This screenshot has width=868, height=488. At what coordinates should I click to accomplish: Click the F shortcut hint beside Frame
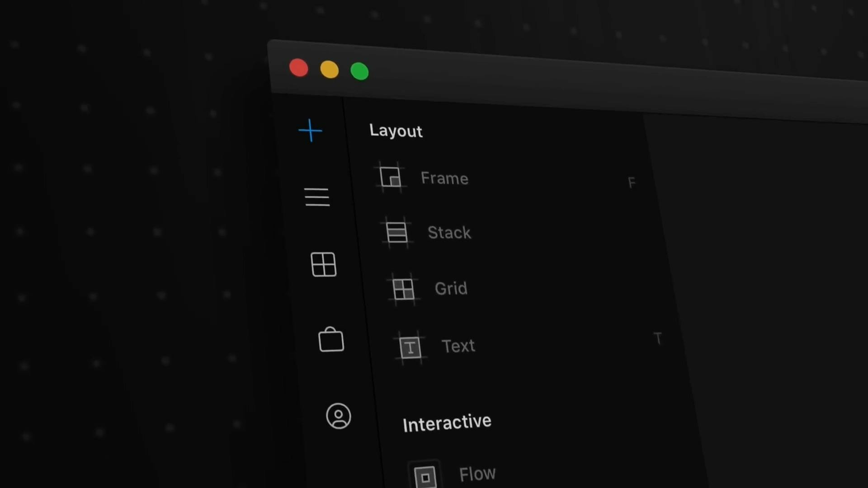pos(632,183)
